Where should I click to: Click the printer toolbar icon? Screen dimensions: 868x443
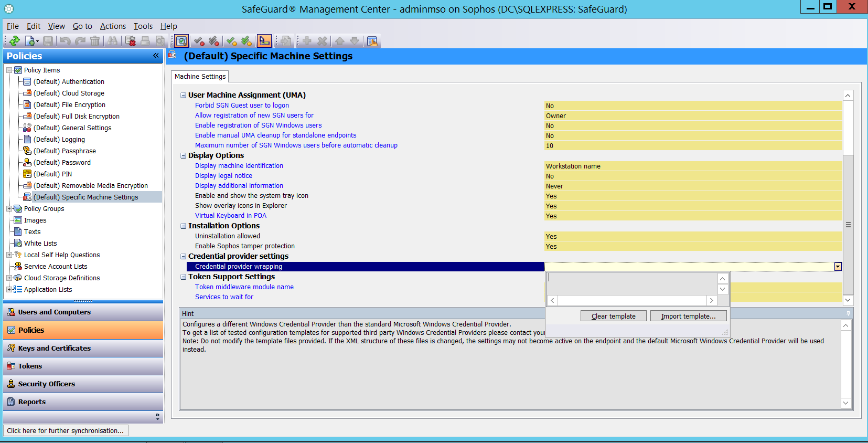click(145, 41)
